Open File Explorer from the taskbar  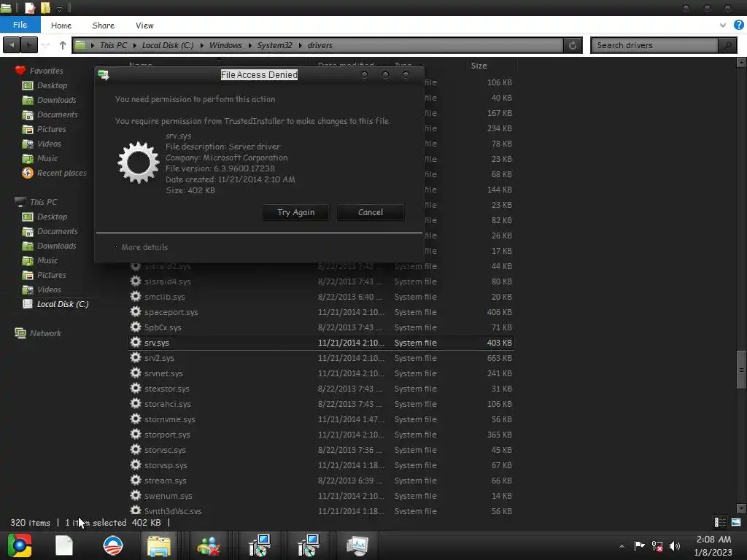(158, 545)
